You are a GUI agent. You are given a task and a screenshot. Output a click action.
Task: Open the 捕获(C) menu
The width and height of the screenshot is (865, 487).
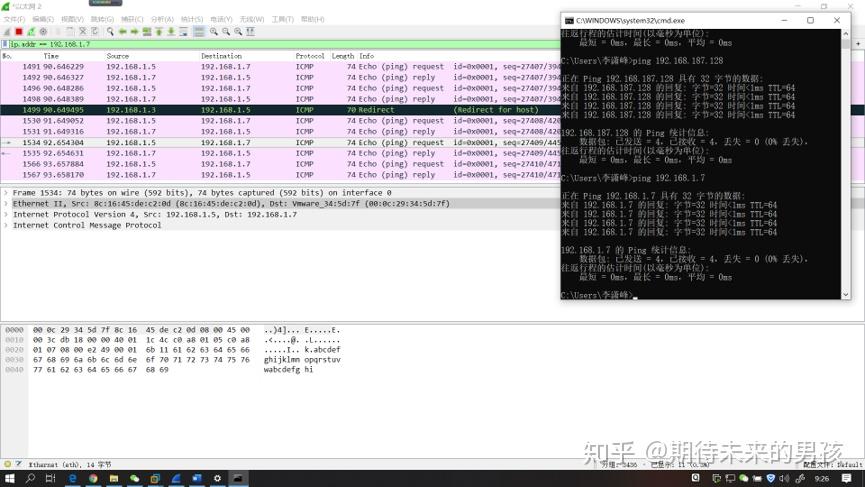[x=132, y=19]
